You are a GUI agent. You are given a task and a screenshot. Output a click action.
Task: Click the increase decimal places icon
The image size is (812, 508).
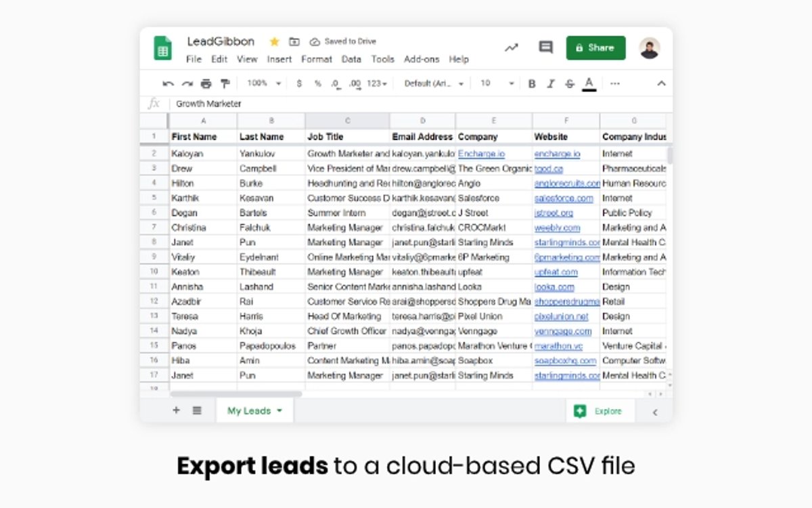tap(355, 83)
